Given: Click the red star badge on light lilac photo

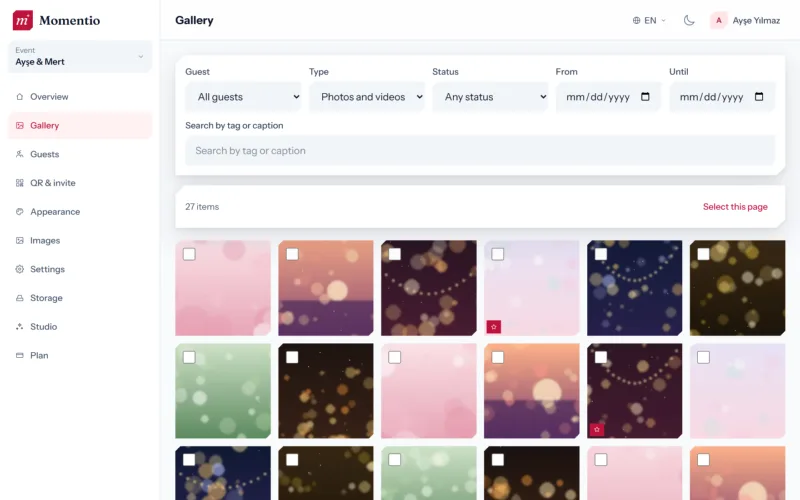Looking at the screenshot, I should pyautogui.click(x=493, y=327).
